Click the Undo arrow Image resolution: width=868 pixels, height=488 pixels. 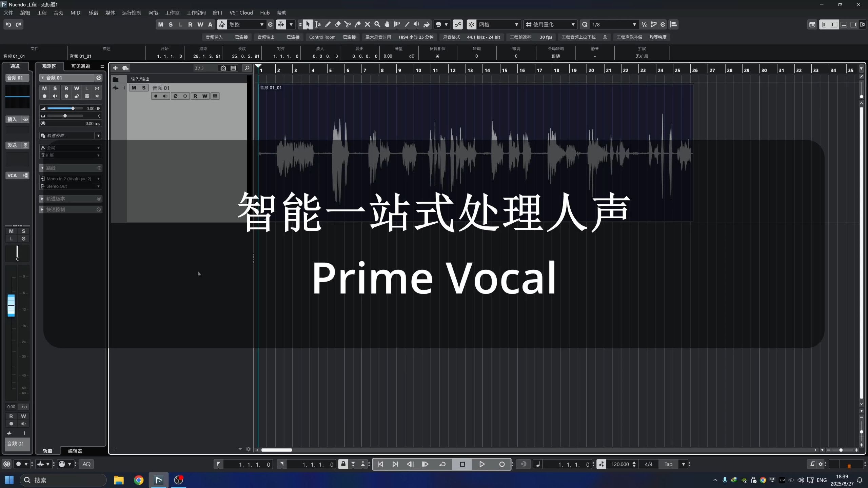pyautogui.click(x=8, y=24)
